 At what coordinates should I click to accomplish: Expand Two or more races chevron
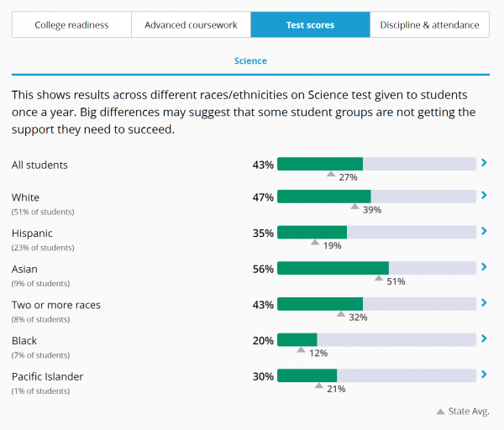[x=484, y=303]
